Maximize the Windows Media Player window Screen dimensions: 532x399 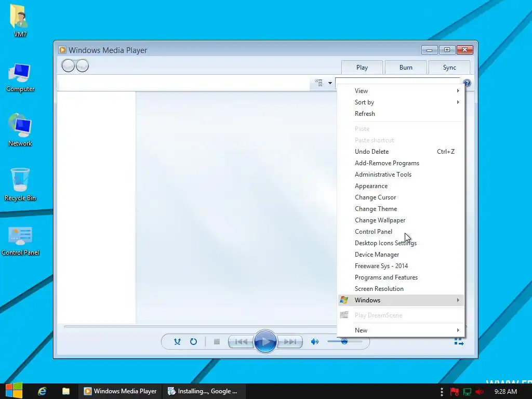point(447,50)
